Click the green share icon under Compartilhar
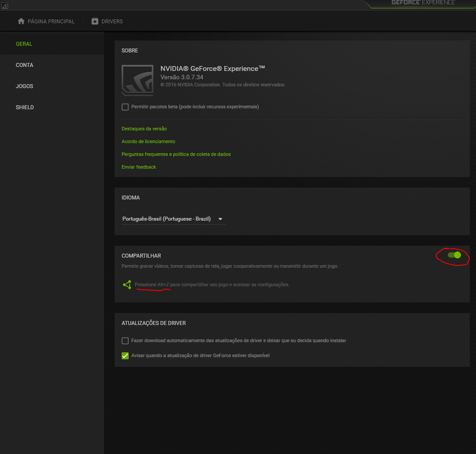Image resolution: width=476 pixels, height=454 pixels. [x=127, y=284]
